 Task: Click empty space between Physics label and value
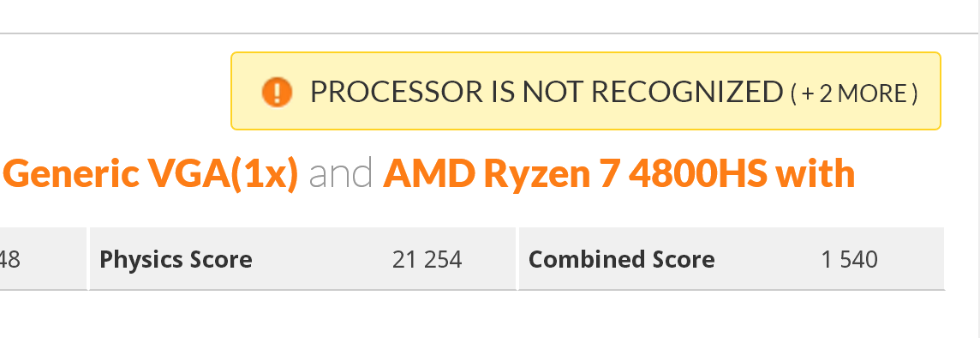coord(322,259)
